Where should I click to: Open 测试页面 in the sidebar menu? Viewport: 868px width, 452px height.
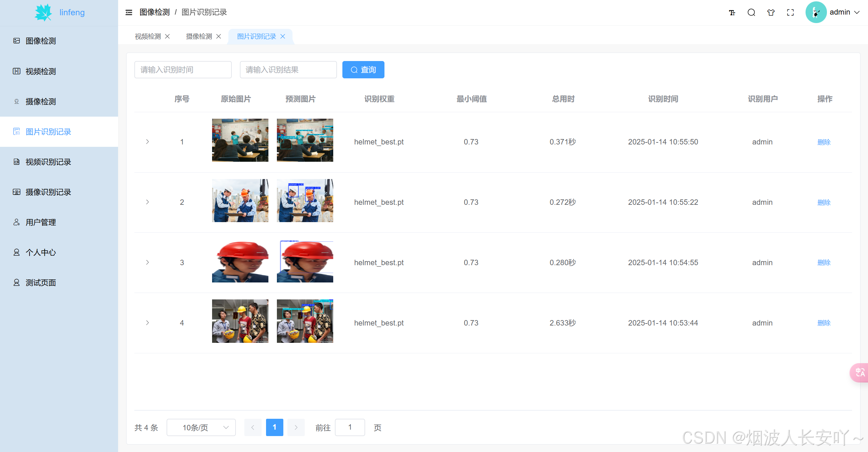(x=59, y=282)
